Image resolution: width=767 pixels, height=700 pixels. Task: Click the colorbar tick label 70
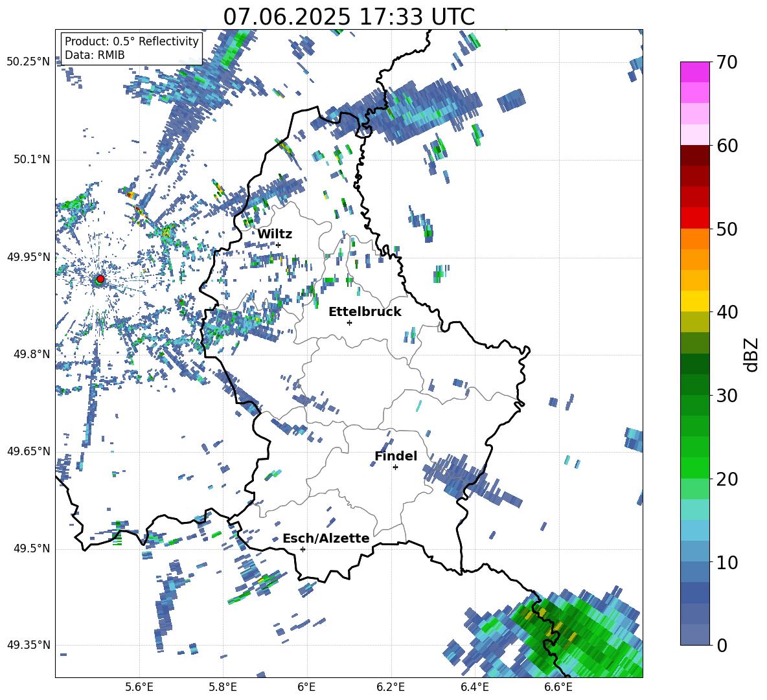pos(726,63)
